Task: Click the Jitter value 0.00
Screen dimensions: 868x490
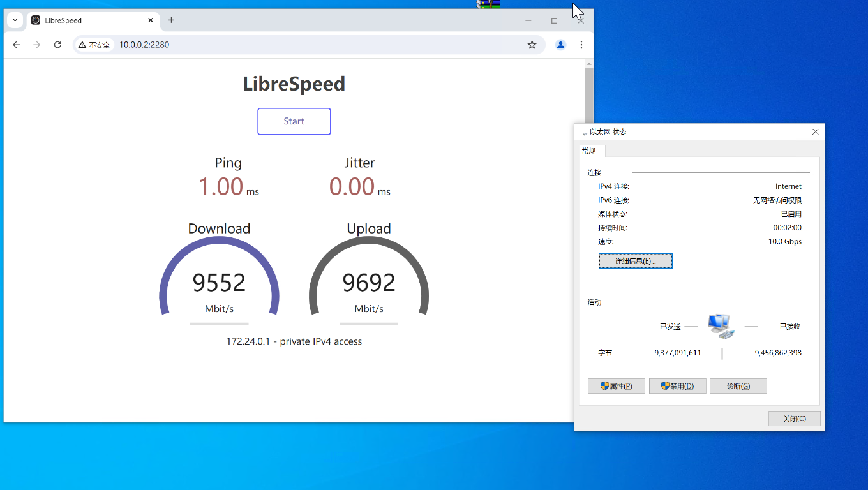Action: click(x=352, y=186)
